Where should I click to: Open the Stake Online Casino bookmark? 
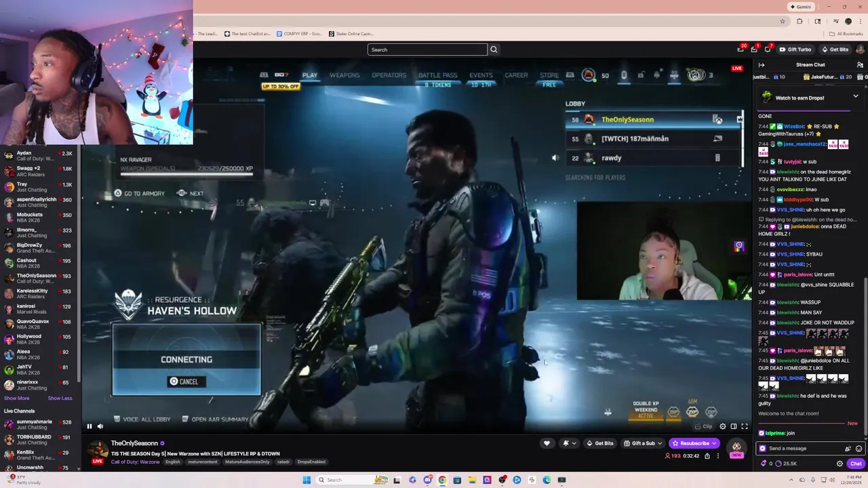[x=351, y=33]
